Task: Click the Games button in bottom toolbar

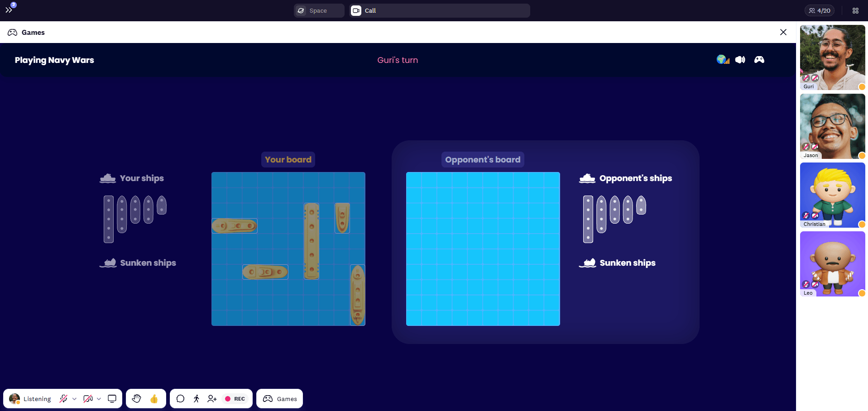Action: 280,399
